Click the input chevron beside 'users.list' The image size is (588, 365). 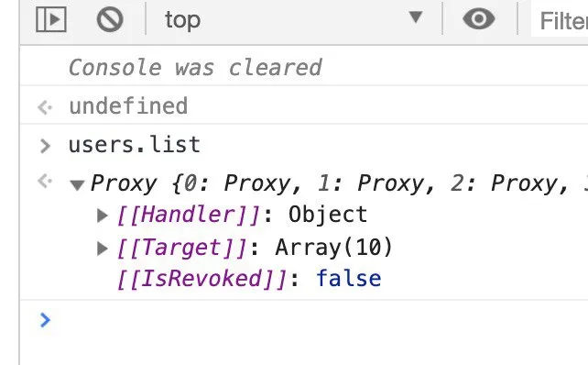tap(45, 146)
